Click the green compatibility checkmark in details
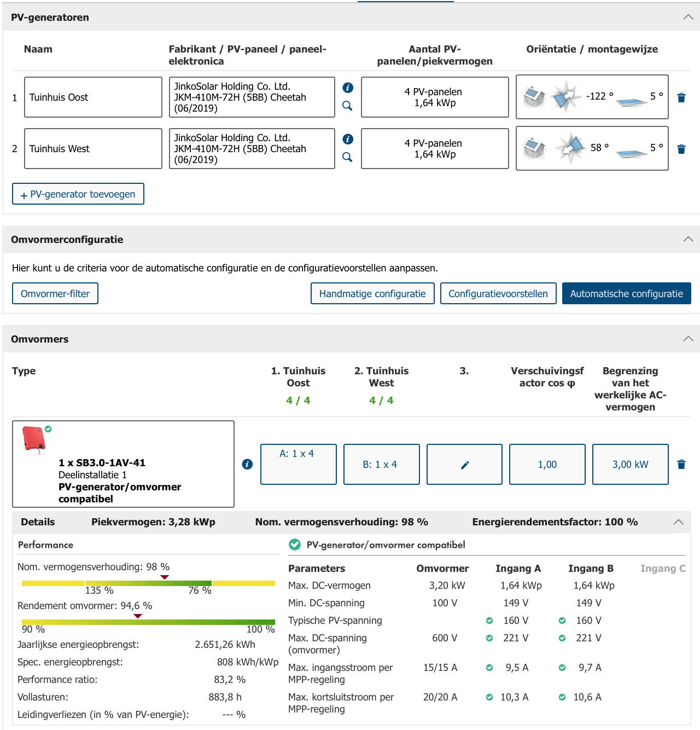The width and height of the screenshot is (700, 730). pos(295,544)
